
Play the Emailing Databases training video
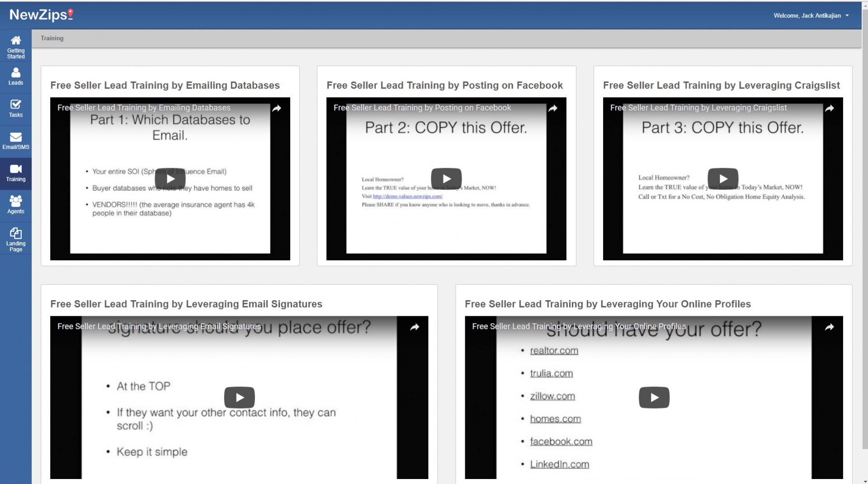click(x=170, y=179)
